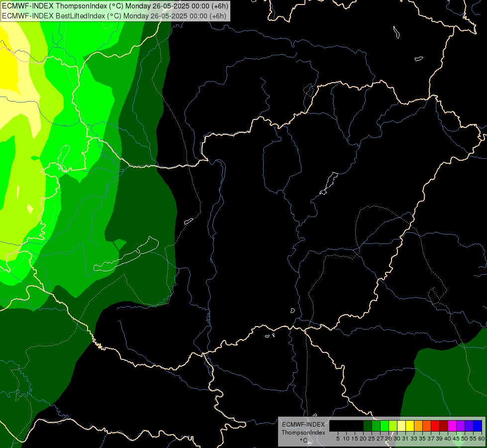Select the yellow 31-33 legend swatch
Viewport: 487px width, 448px height.
[410, 426]
